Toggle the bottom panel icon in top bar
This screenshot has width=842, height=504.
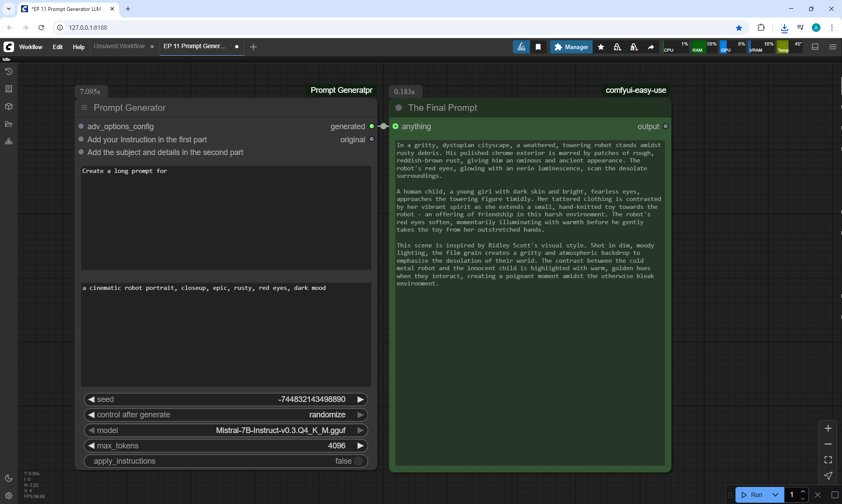pos(815,47)
